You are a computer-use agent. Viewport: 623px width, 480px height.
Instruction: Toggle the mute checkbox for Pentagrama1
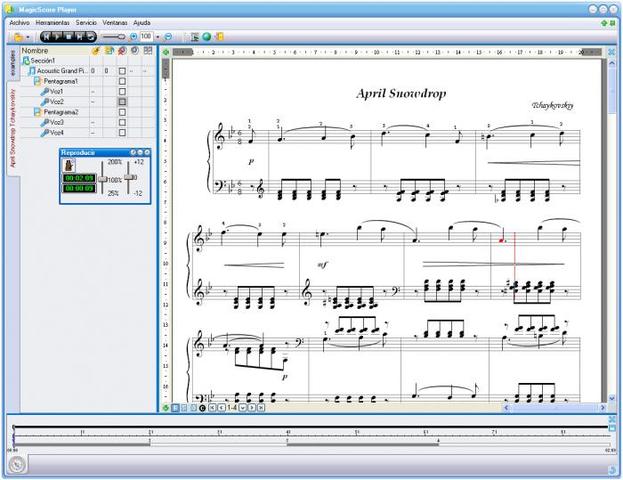coord(122,81)
